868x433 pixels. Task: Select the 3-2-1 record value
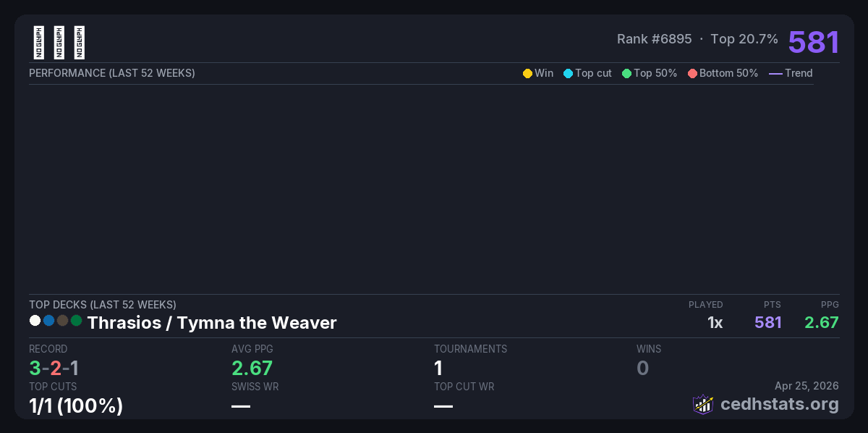click(54, 368)
